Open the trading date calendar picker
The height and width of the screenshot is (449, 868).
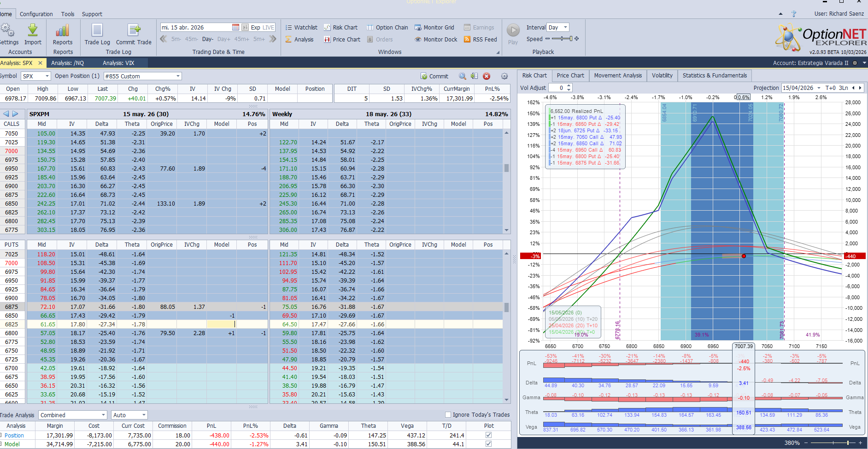[x=235, y=28]
